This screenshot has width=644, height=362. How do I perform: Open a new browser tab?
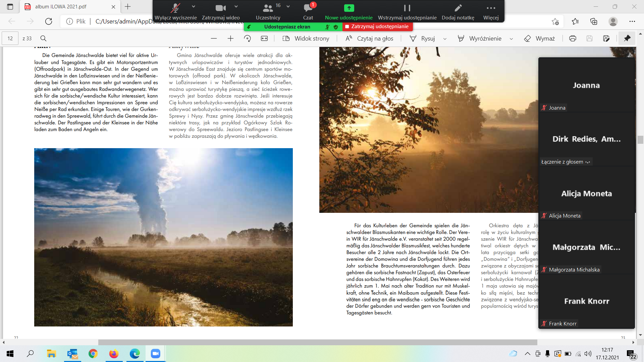pos(128,7)
